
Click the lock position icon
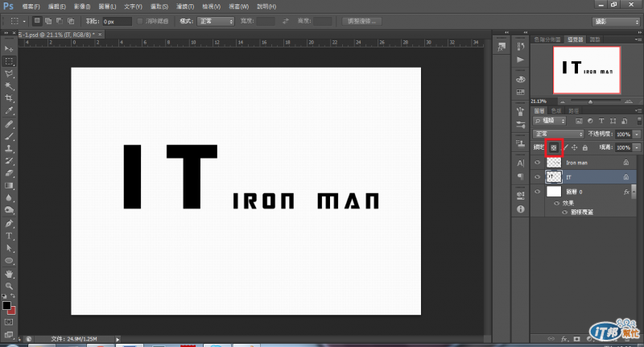coord(574,147)
